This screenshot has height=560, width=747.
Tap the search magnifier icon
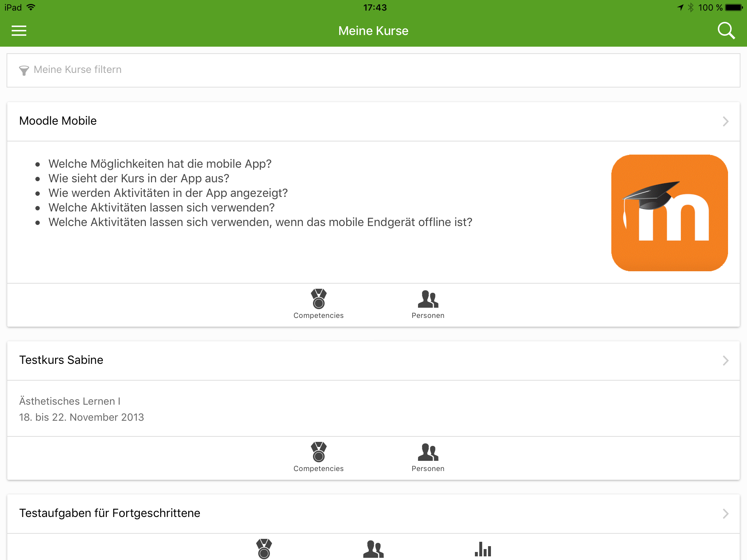(x=726, y=31)
